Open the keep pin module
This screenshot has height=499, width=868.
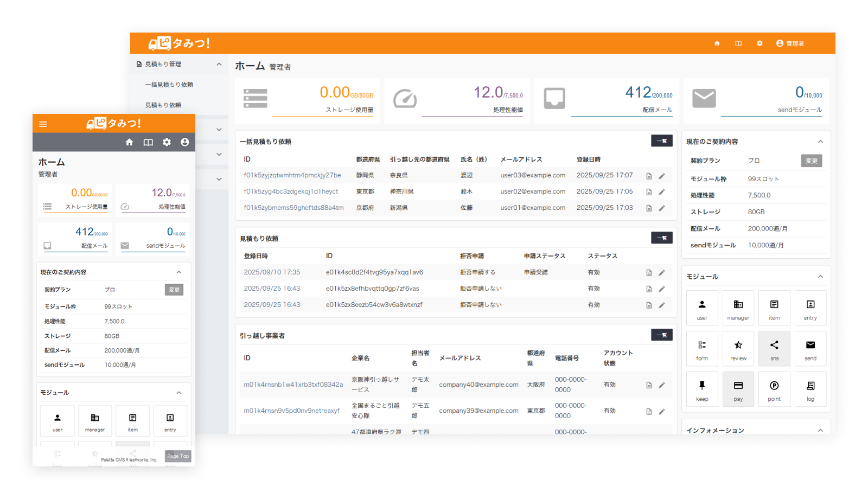click(702, 389)
